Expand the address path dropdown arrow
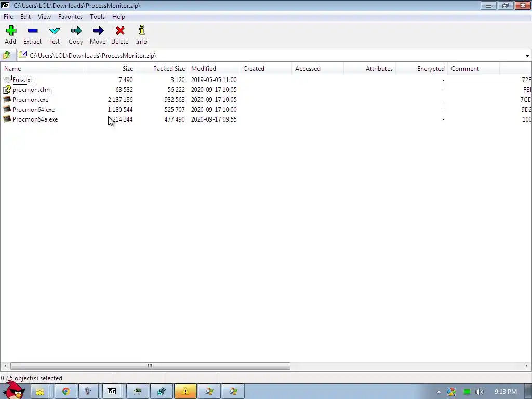Screen dimensions: 532x399 tap(527, 55)
